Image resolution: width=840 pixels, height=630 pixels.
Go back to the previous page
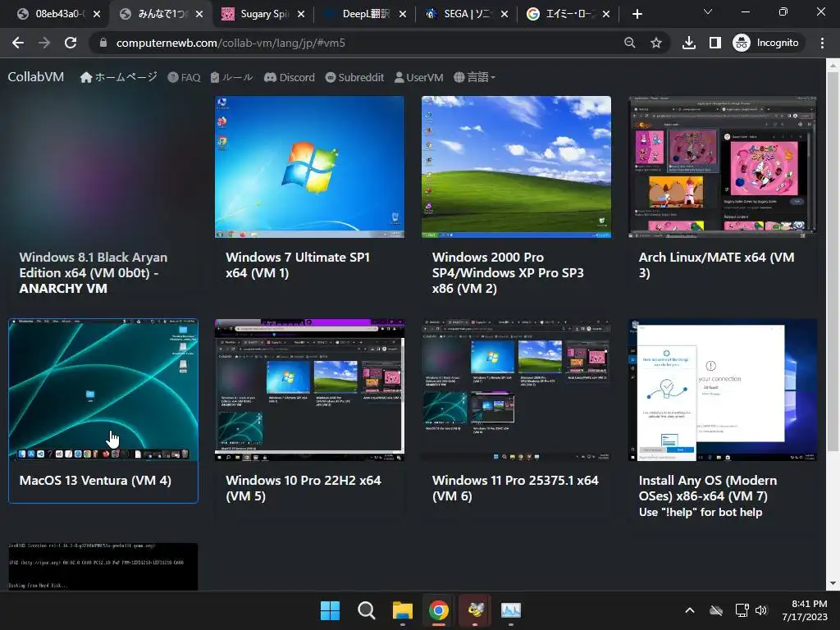pyautogui.click(x=18, y=43)
